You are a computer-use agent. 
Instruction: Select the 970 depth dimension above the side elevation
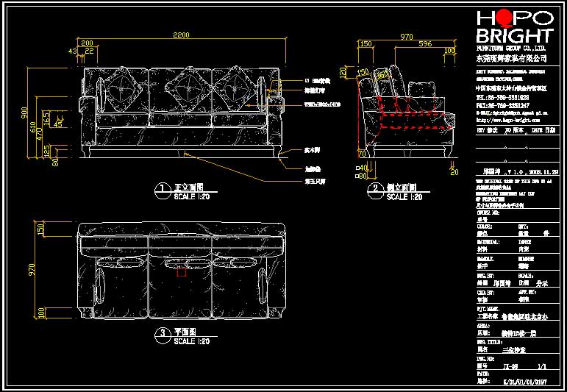pos(407,37)
